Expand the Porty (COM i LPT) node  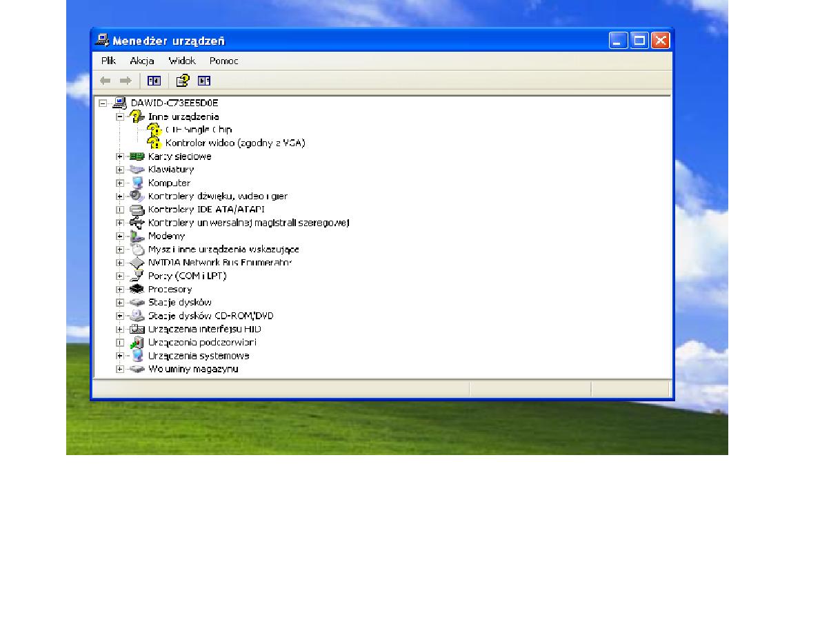120,276
